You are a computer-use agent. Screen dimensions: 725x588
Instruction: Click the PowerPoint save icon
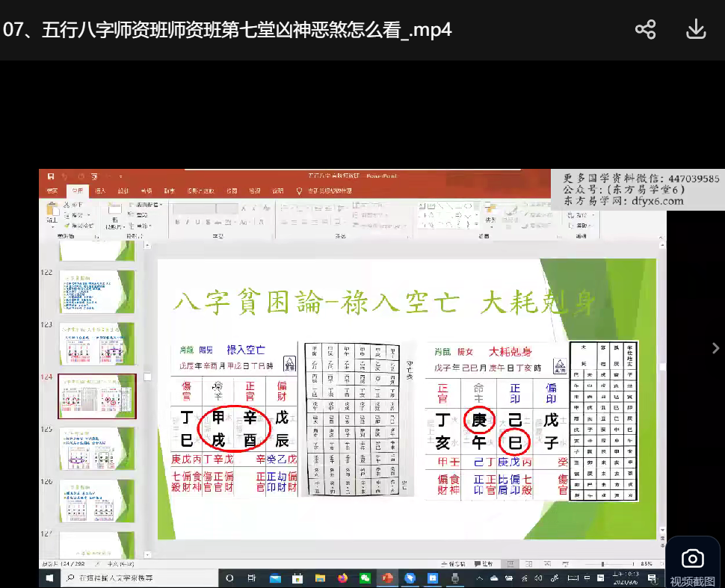(50, 176)
